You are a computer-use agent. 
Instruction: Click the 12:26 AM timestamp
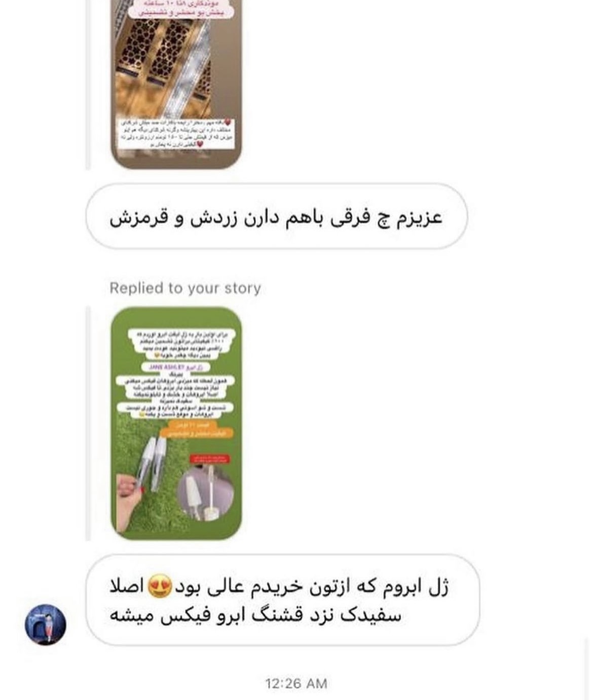[296, 683]
